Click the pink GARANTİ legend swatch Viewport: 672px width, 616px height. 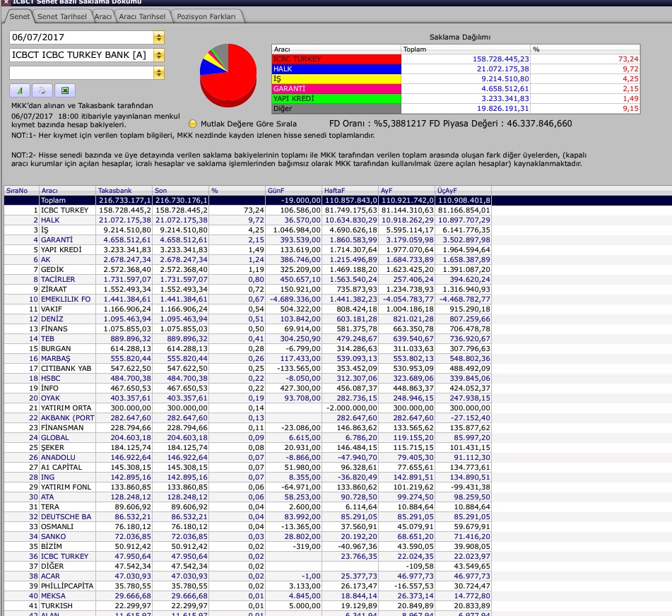pyautogui.click(x=336, y=89)
